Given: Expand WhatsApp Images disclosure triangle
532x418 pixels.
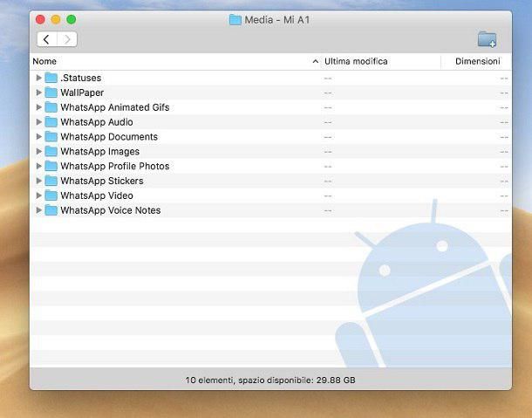Looking at the screenshot, I should [x=38, y=152].
